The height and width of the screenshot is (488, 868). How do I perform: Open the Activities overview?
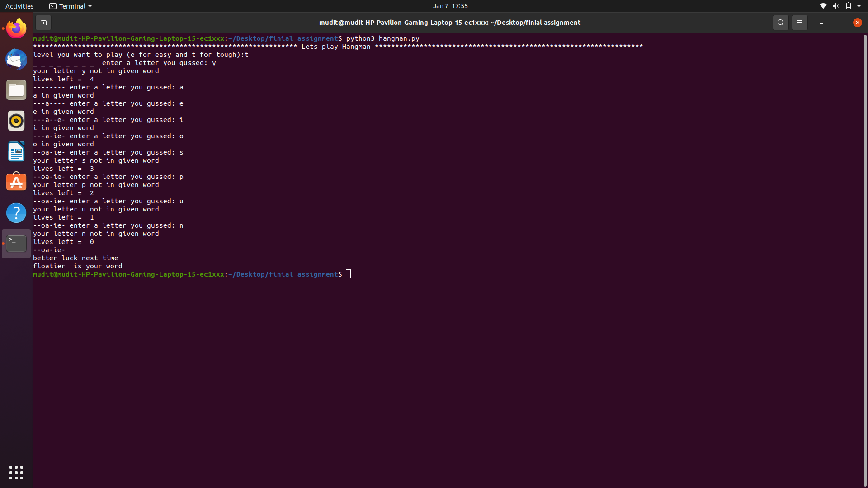(x=19, y=6)
